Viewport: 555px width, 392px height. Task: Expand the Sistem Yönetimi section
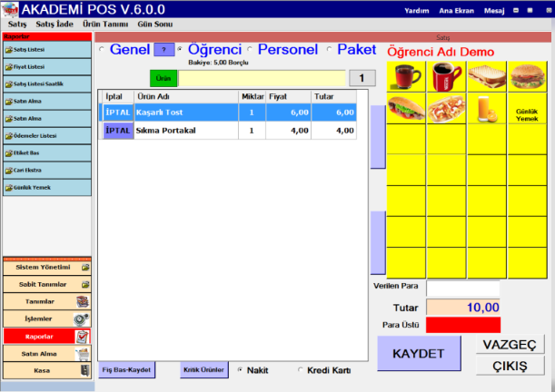pos(46,268)
